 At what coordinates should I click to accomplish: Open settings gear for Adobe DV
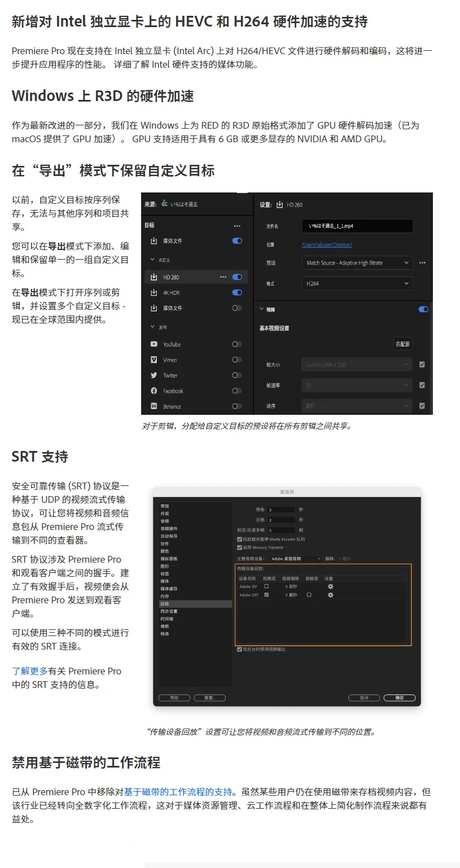pyautogui.click(x=330, y=586)
